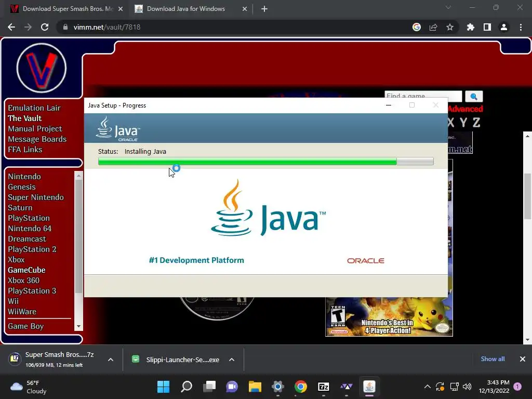The image size is (532, 399).
Task: Expand Slippi-Launcher download options
Action: pyautogui.click(x=232, y=360)
